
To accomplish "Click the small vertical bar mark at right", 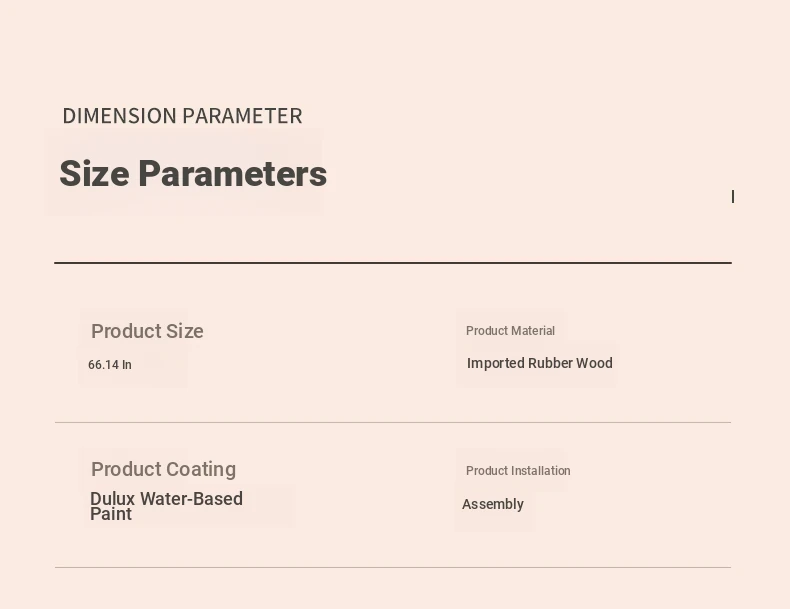I will pyautogui.click(x=733, y=196).
